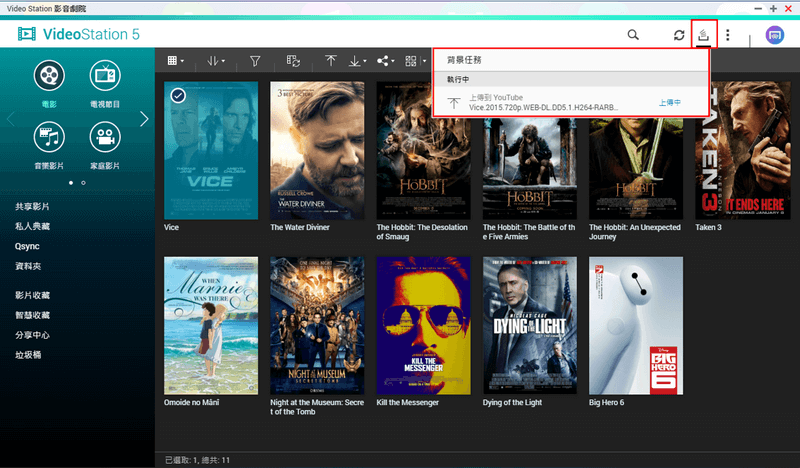This screenshot has width=800, height=468.
Task: Select the 電影 movies category icon
Action: click(49, 76)
